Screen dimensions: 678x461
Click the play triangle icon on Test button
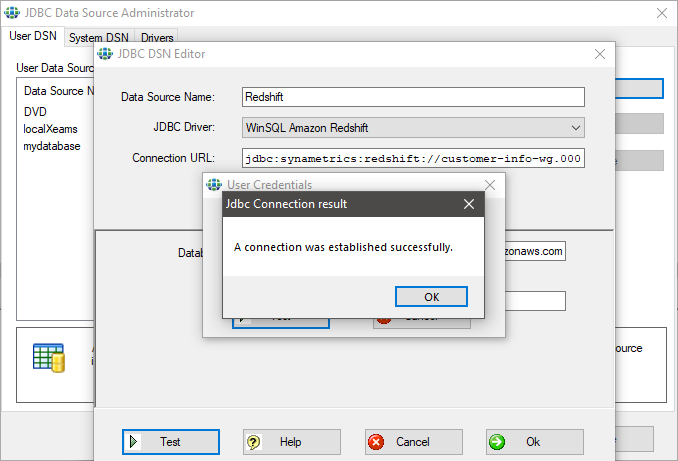pos(133,442)
